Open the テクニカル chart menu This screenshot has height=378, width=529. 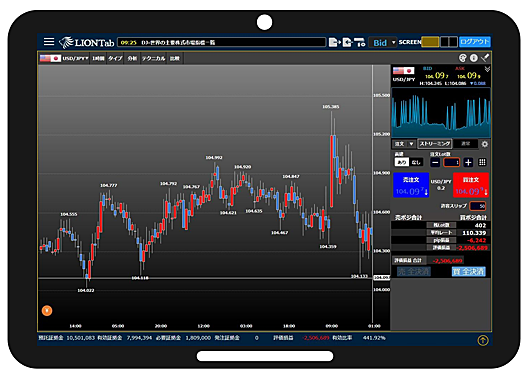(154, 58)
